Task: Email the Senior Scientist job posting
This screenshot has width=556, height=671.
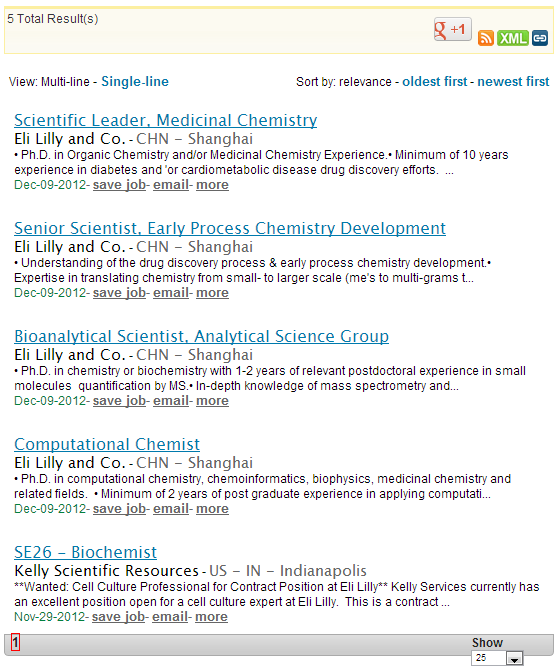Action: click(x=171, y=293)
